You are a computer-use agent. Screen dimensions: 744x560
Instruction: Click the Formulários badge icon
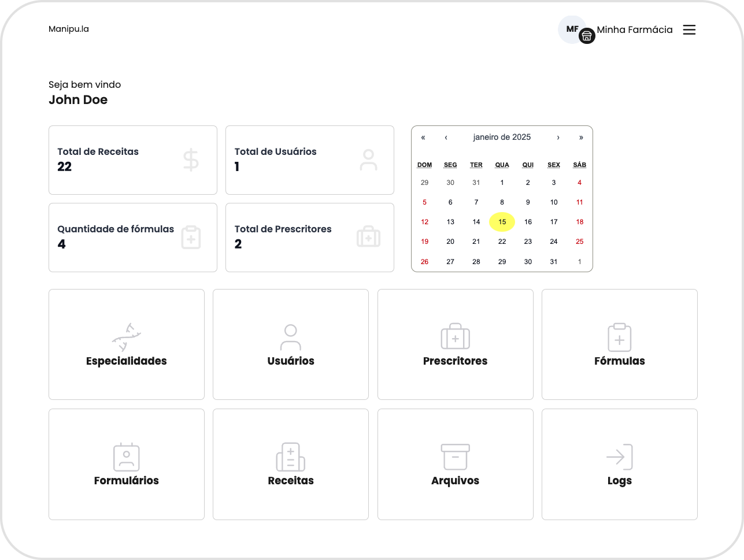[x=126, y=457]
